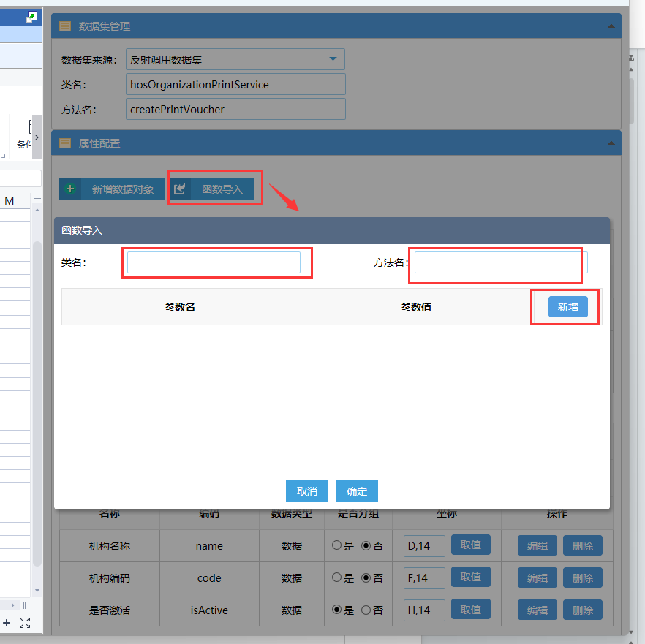Click the spreadsheet scroll-down arrow
Screen dimensions: 645x644
click(37, 590)
